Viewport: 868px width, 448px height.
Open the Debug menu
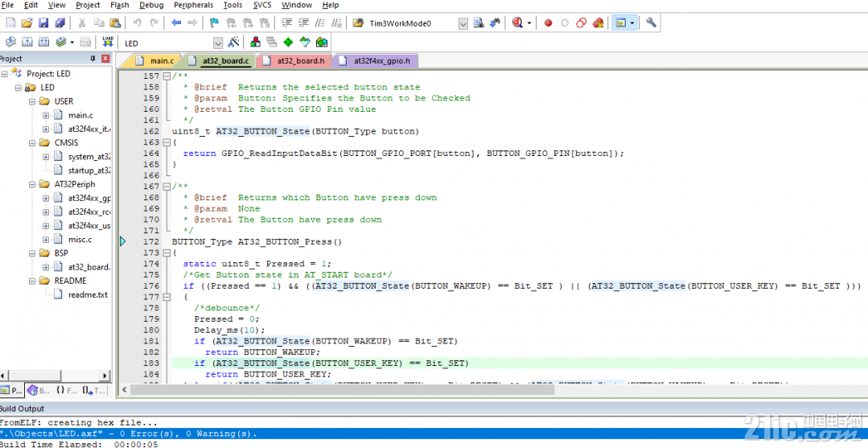(151, 5)
